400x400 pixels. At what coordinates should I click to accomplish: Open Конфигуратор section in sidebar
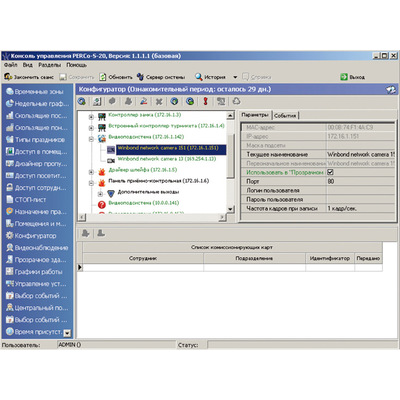point(36,236)
